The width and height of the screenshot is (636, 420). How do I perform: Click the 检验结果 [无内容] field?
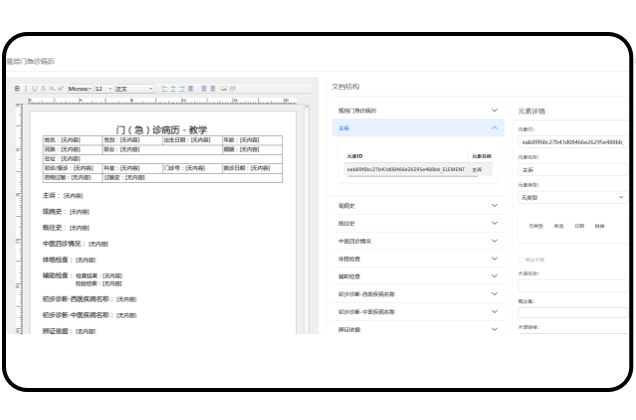coord(99,283)
